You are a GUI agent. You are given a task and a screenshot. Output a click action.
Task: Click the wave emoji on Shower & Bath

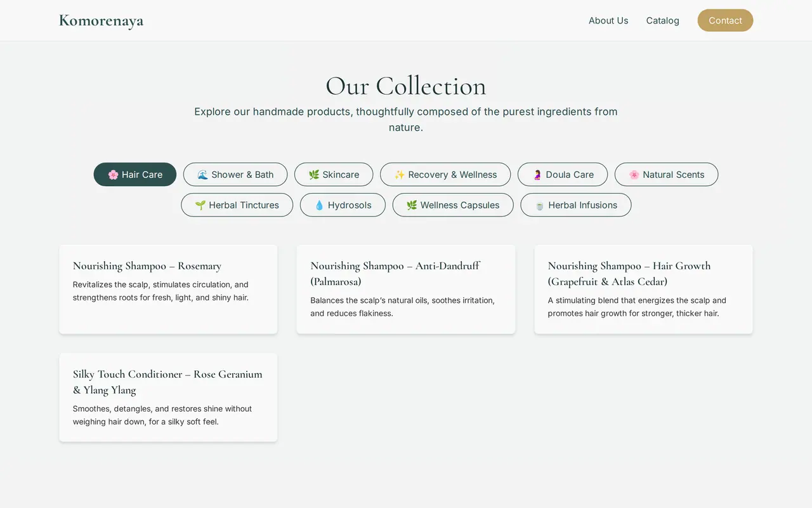[x=203, y=175]
